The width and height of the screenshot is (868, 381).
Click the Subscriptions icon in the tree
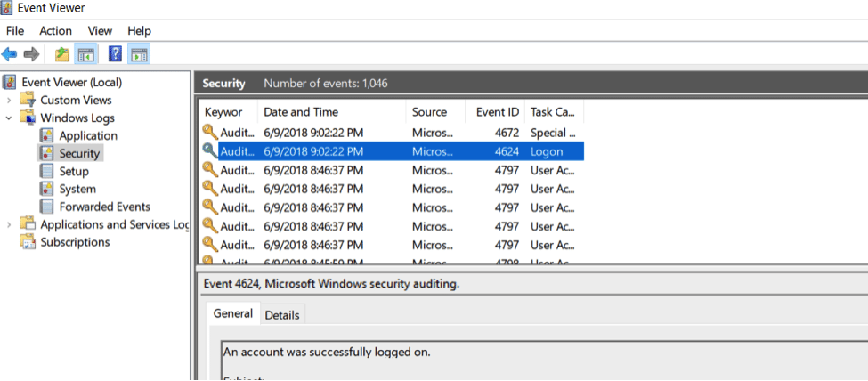coord(28,242)
